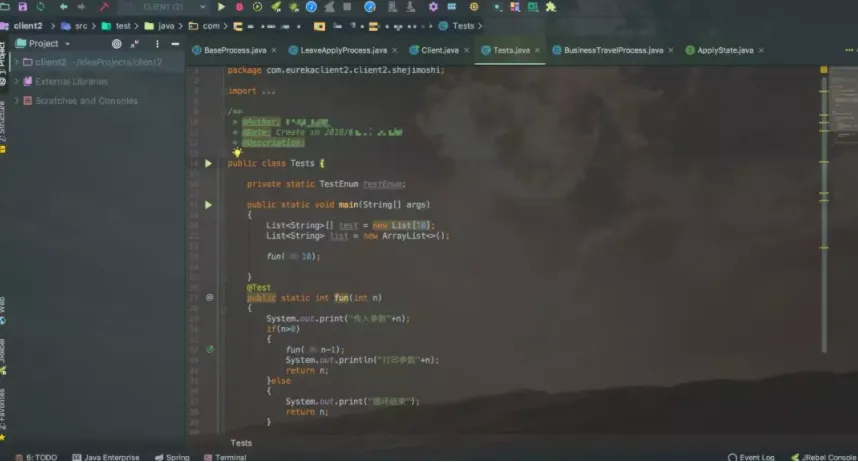Hide the Project panel with minus icon

[x=175, y=43]
